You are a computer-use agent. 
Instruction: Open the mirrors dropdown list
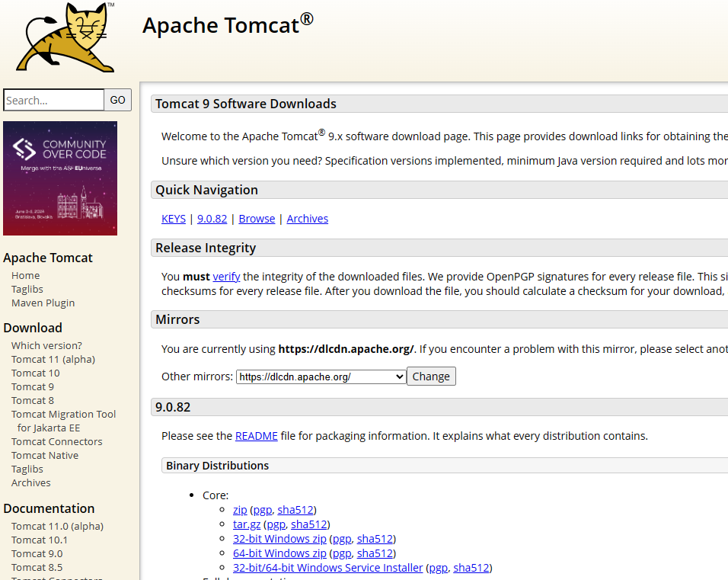[321, 377]
